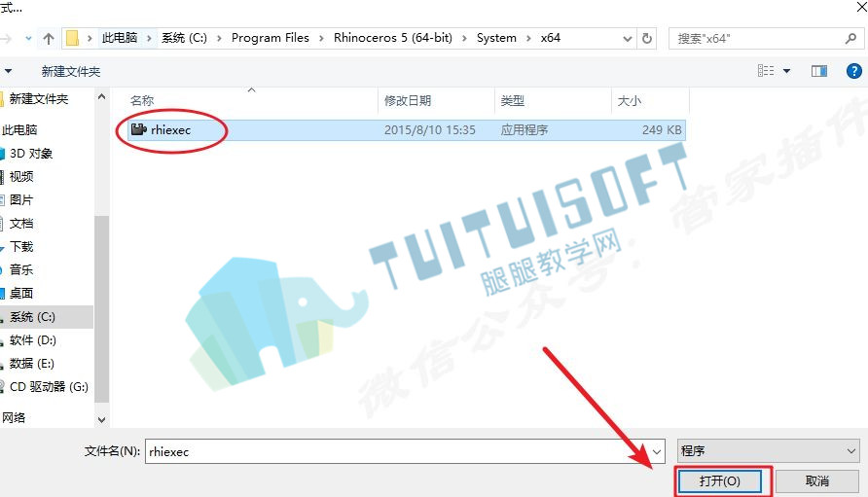Click the folder icon in address bar
The width and height of the screenshot is (868, 497).
tap(72, 38)
